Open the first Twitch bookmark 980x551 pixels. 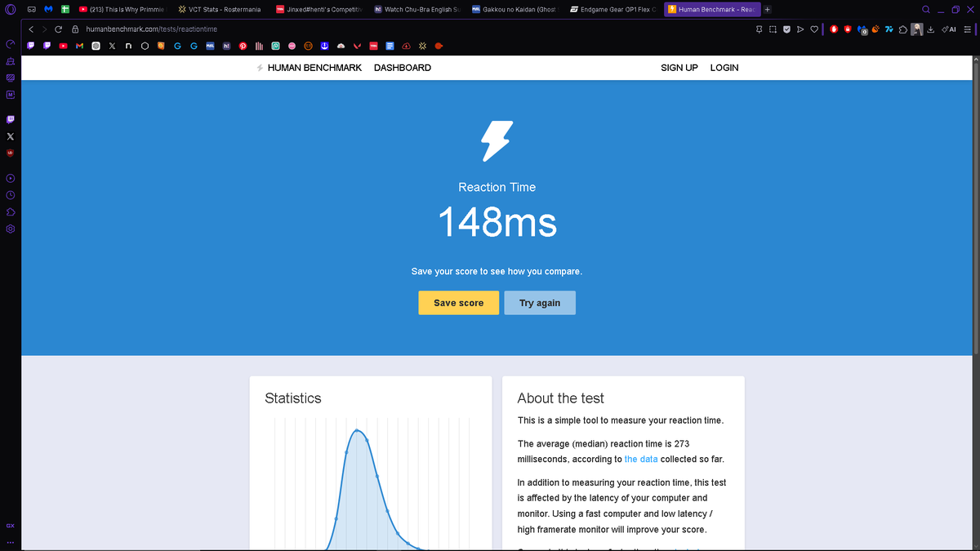[32, 46]
